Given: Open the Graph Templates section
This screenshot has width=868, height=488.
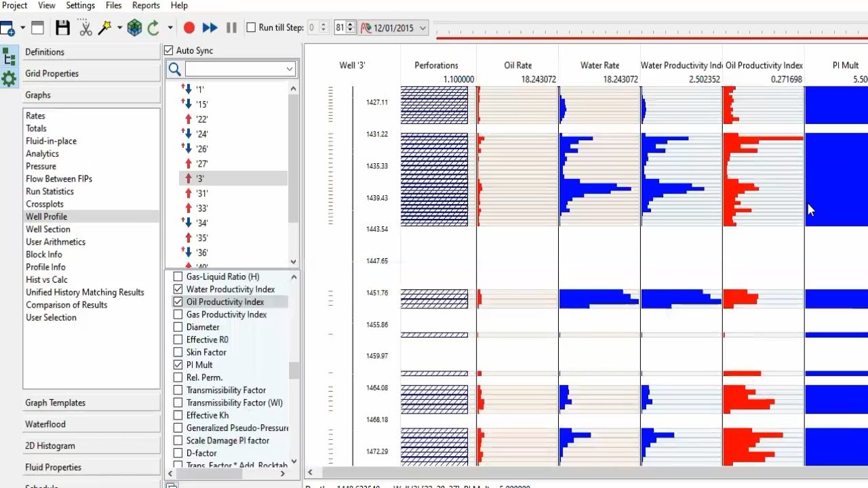Looking at the screenshot, I should 92,403.
